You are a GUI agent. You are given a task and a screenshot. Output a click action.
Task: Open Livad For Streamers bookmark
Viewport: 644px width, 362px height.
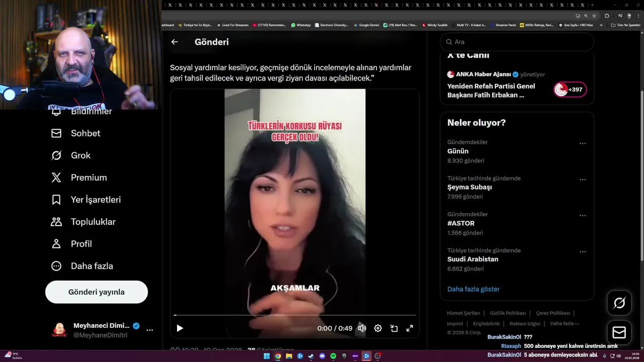232,25
